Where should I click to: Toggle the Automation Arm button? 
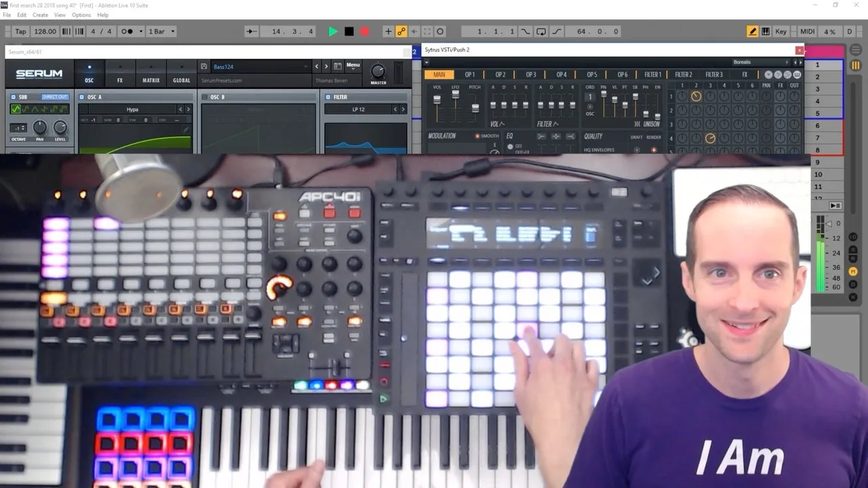(x=401, y=31)
